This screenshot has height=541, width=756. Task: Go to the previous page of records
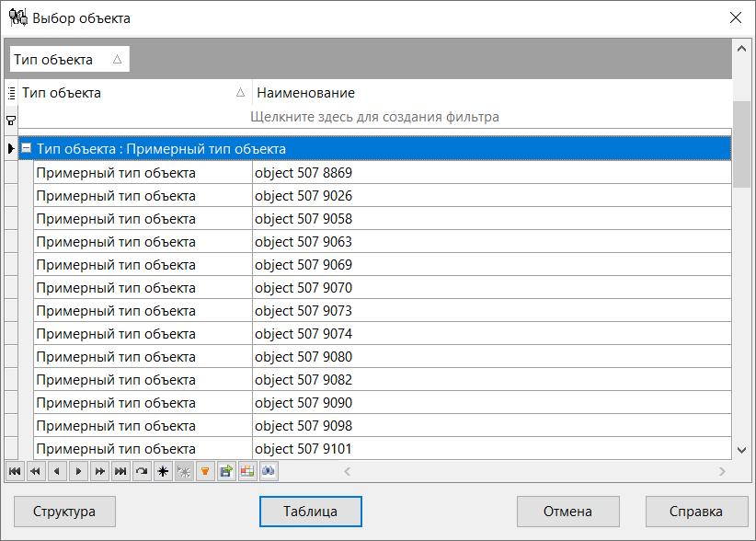[x=35, y=471]
